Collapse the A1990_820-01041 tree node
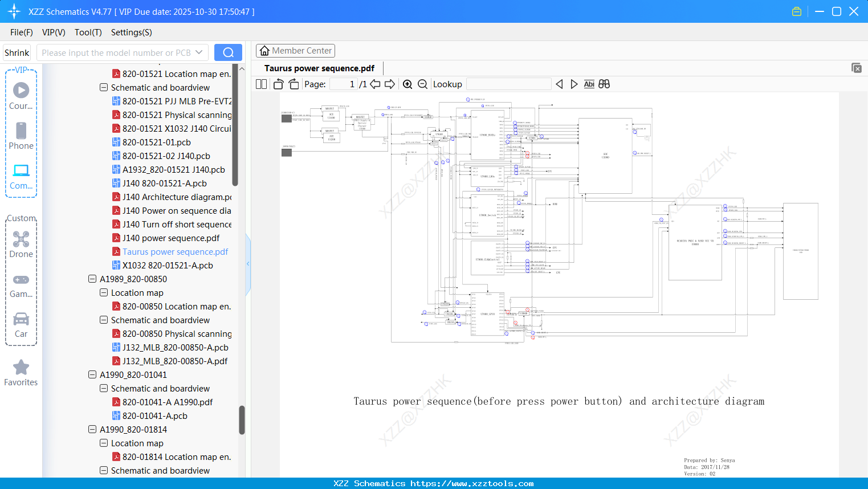 pos(92,375)
